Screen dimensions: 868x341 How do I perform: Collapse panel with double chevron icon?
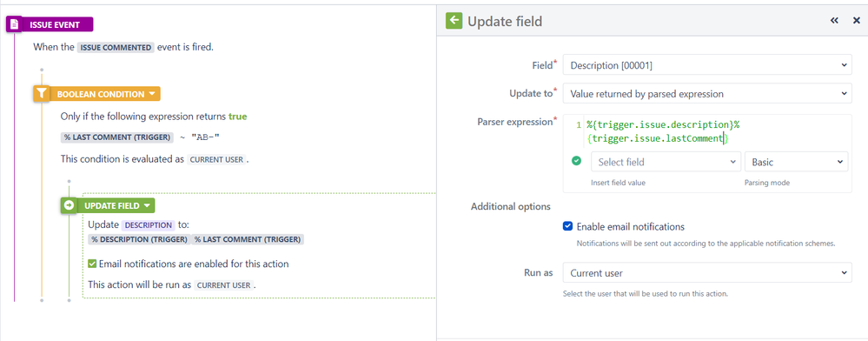pos(834,21)
